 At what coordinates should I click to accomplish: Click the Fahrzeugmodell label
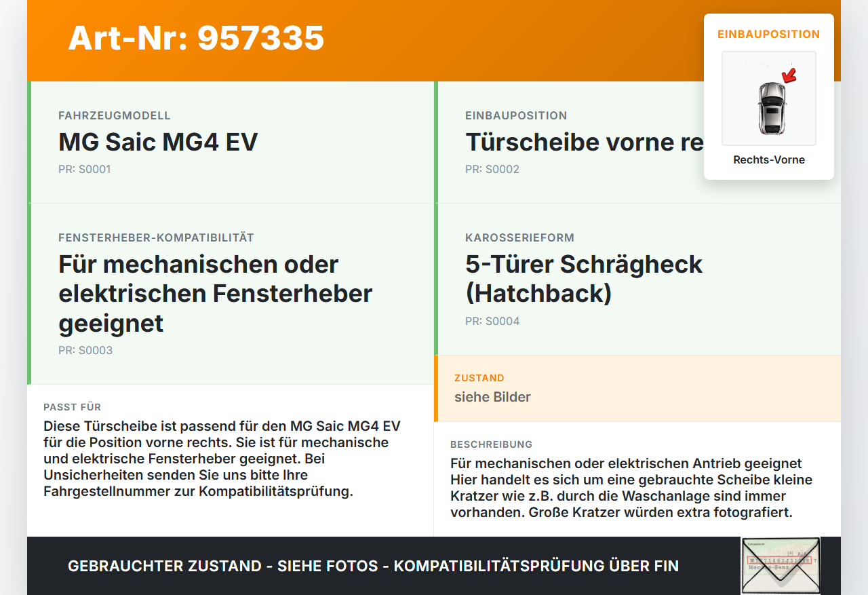[115, 115]
